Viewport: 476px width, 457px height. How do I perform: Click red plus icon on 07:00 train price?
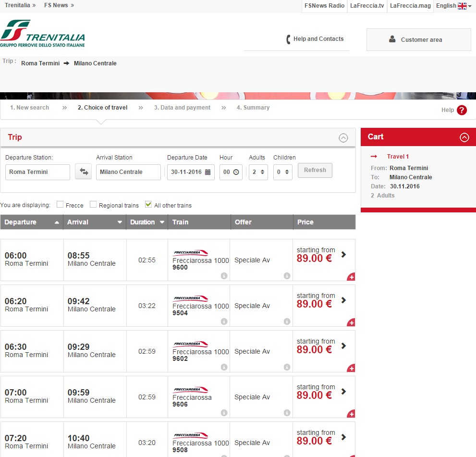click(351, 414)
